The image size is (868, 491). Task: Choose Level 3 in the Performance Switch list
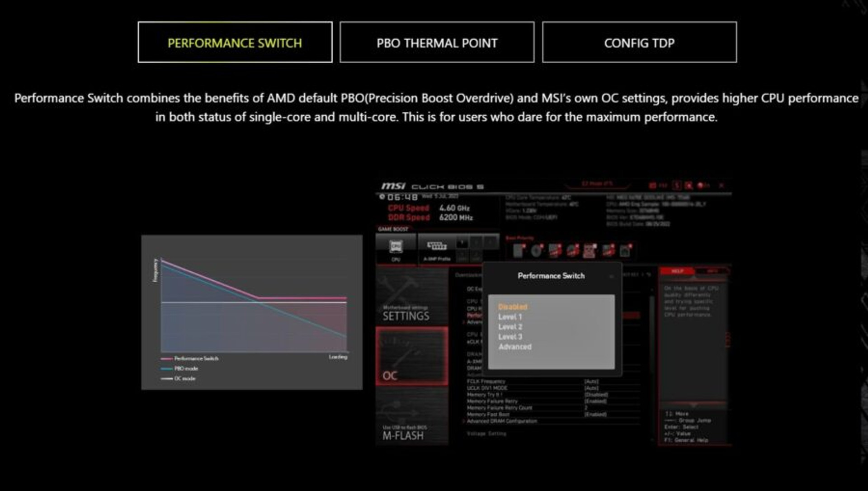click(510, 337)
